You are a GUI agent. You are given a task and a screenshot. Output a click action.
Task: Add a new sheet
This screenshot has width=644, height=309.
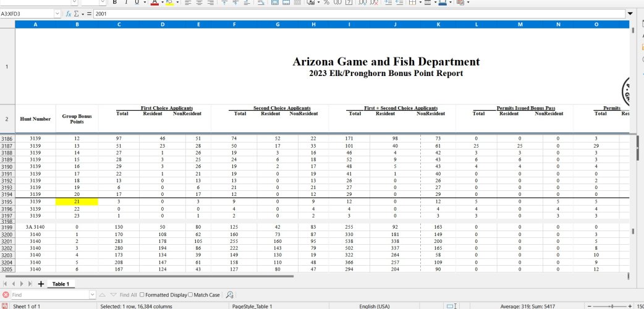tap(41, 284)
